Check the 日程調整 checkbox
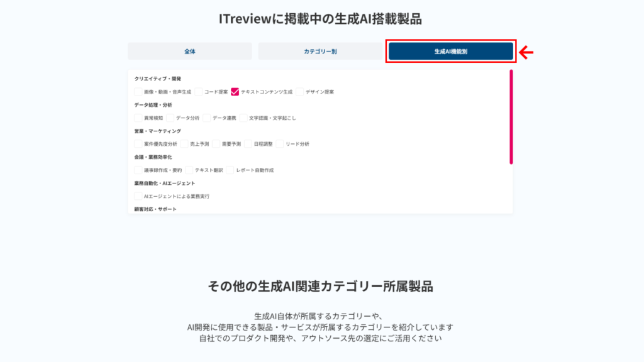This screenshot has width=644, height=362. [248, 144]
